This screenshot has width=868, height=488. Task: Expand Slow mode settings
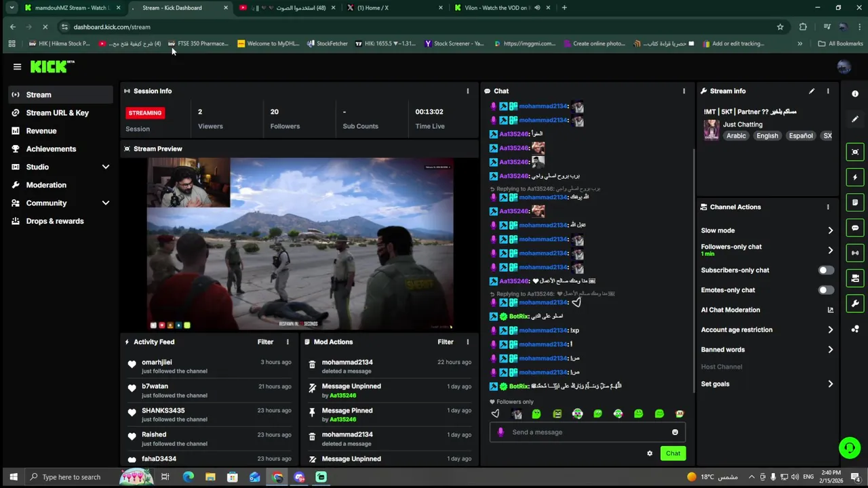point(830,230)
